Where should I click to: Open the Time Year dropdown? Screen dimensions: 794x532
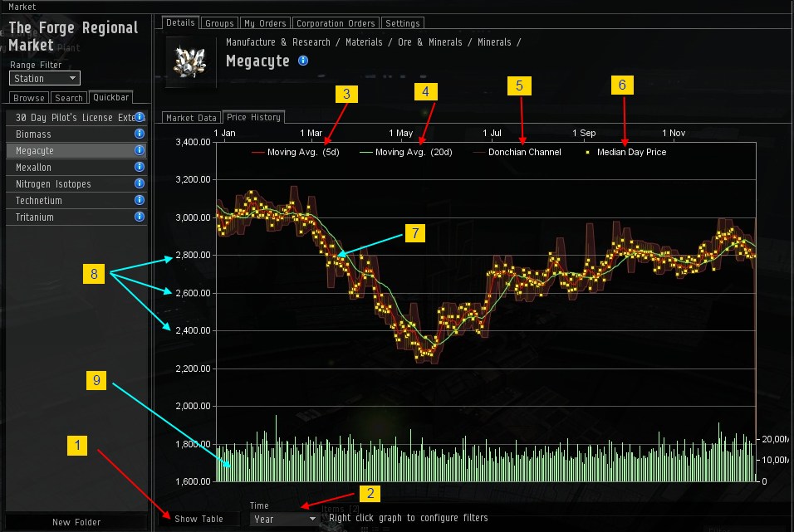click(284, 519)
